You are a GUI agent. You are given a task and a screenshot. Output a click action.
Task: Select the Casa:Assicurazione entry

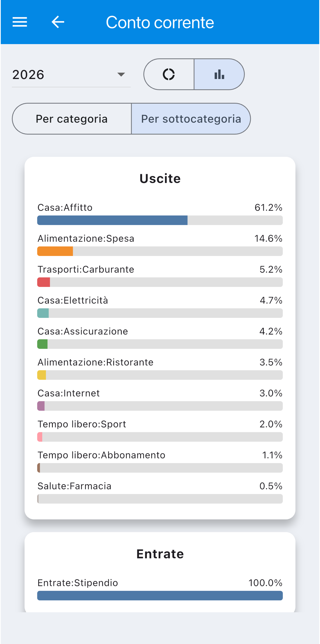(x=160, y=337)
